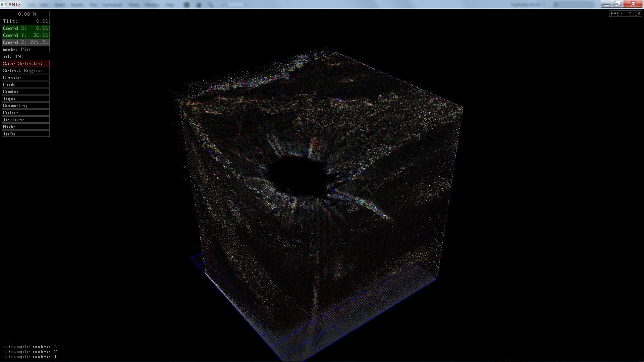Click the FPS counter display
Viewport: 644px width, 362px height.
click(x=625, y=14)
